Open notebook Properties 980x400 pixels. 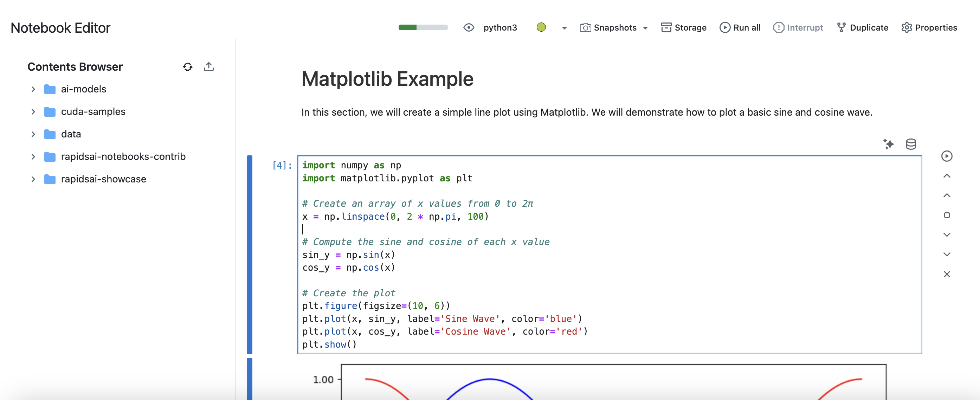[x=929, y=27]
